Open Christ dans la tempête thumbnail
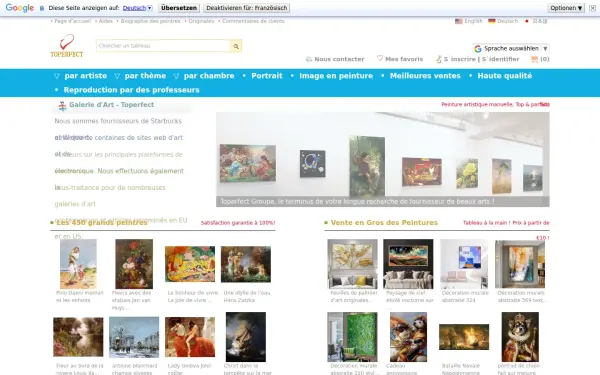This screenshot has height=375, width=600. 246,337
